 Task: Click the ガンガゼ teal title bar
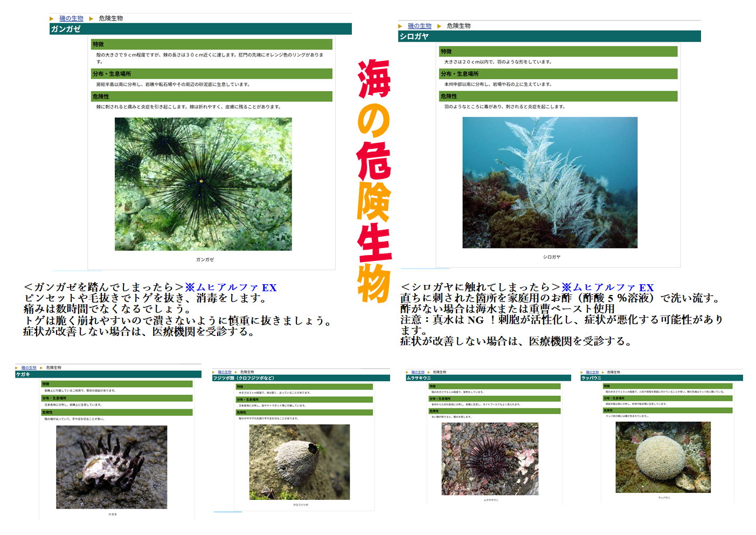(200, 29)
